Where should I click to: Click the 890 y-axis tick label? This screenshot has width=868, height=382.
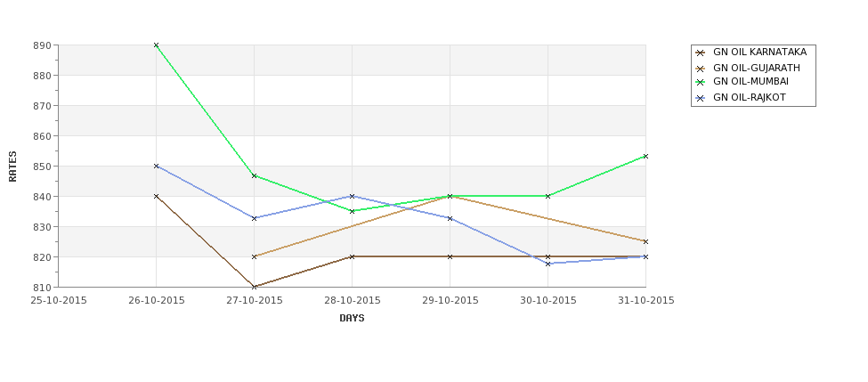coord(45,45)
